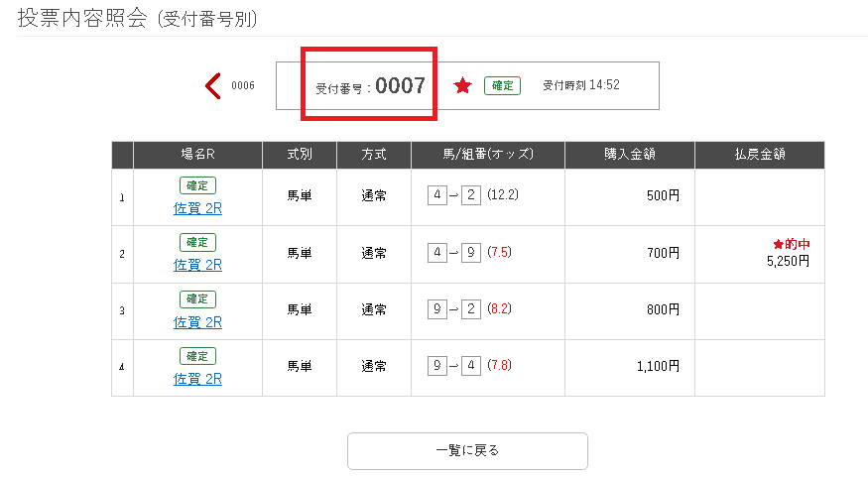Click the 確定 badge in row 2
The height and width of the screenshot is (477, 868).
click(197, 242)
